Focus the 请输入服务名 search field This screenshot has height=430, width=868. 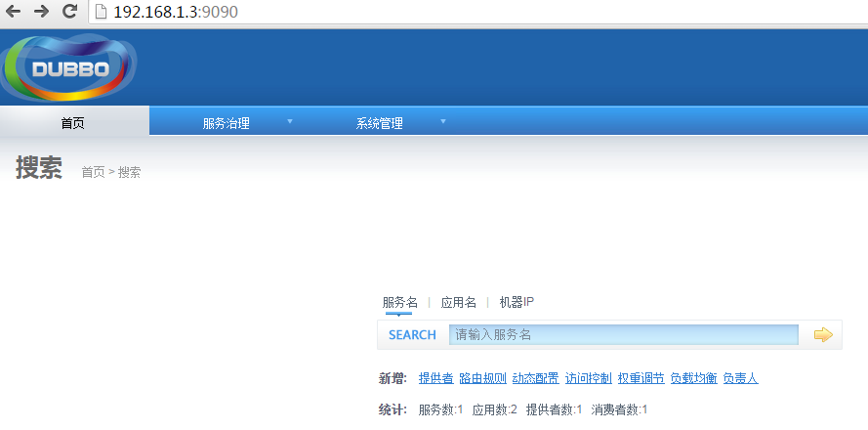(623, 334)
